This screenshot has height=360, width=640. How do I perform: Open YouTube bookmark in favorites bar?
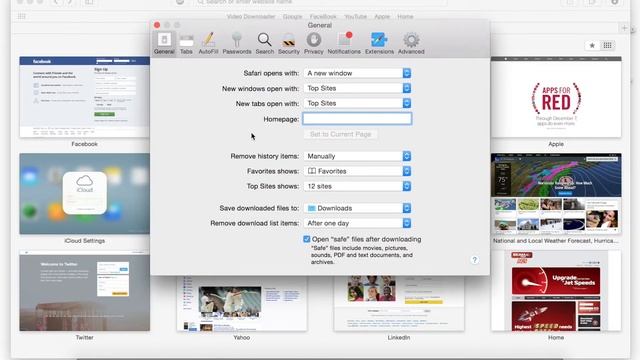pos(356,17)
